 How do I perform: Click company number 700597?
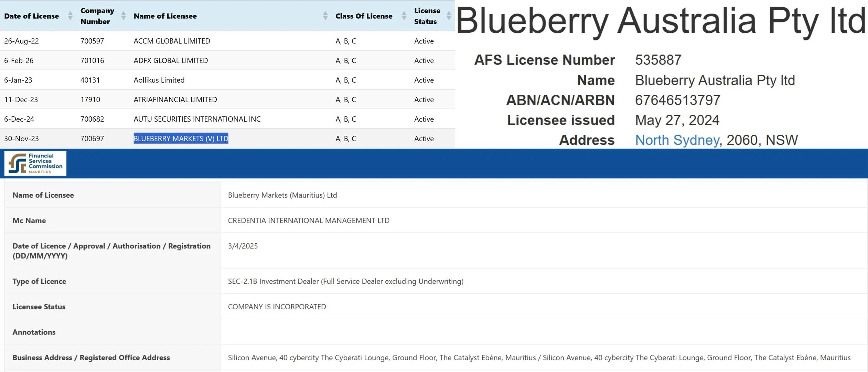(92, 41)
